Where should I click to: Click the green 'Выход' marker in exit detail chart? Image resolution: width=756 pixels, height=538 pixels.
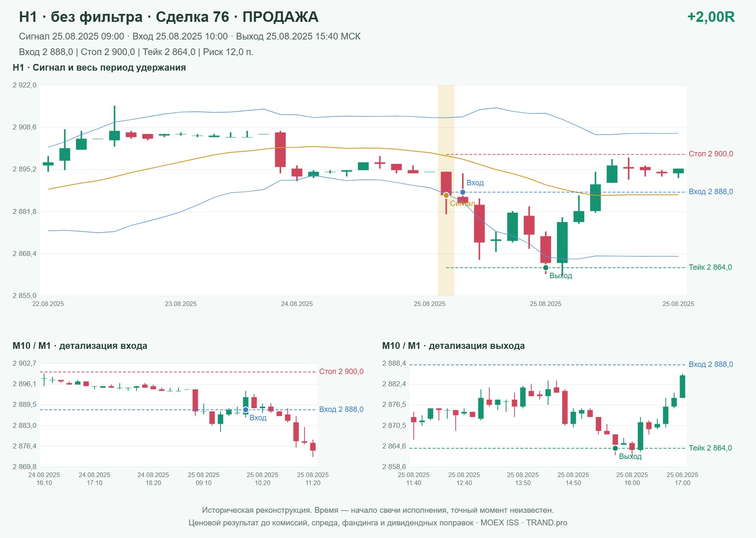(615, 448)
